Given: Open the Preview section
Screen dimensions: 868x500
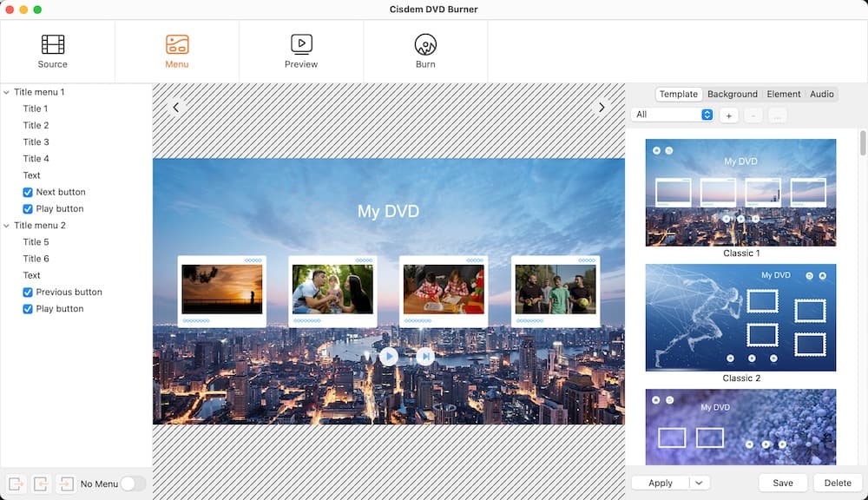Looking at the screenshot, I should pos(301,51).
